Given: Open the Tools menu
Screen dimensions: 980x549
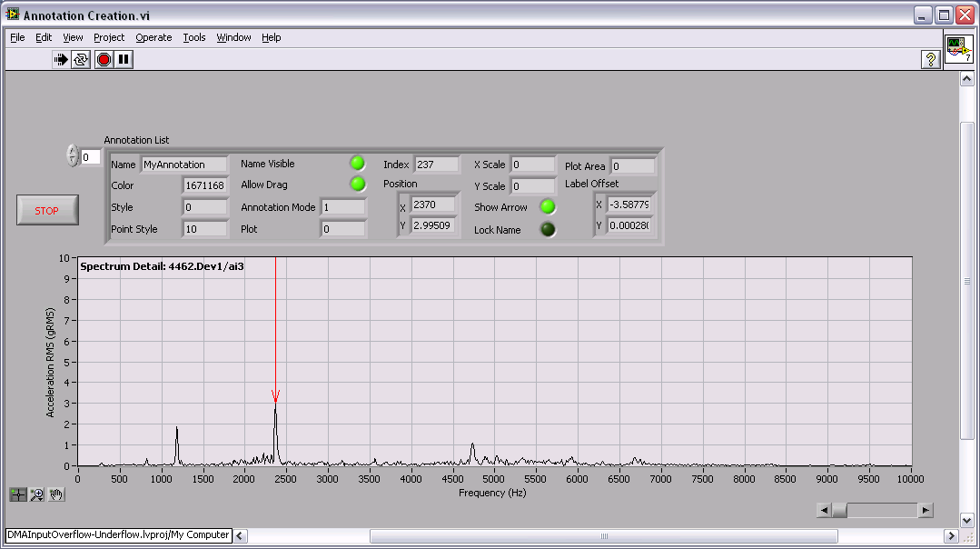Looking at the screenshot, I should pos(194,37).
